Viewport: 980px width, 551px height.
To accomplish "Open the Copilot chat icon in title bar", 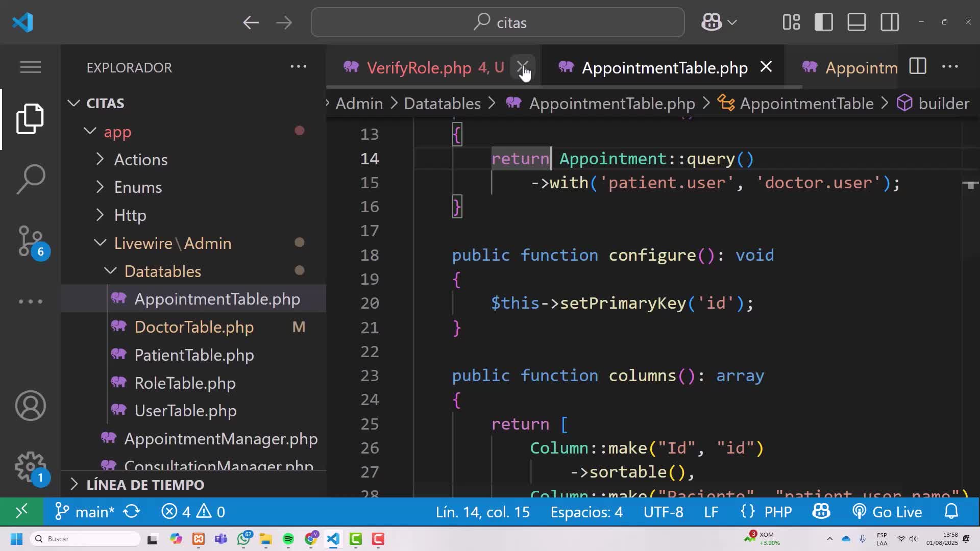I will point(711,22).
